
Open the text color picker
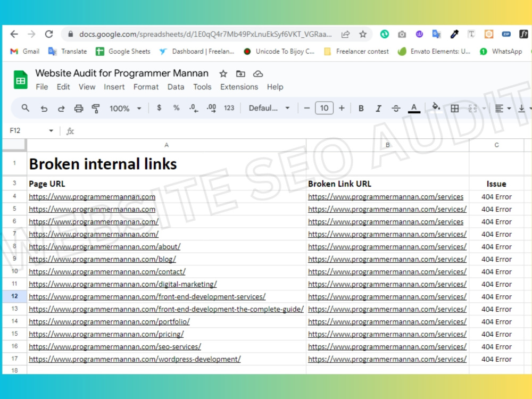tap(414, 108)
